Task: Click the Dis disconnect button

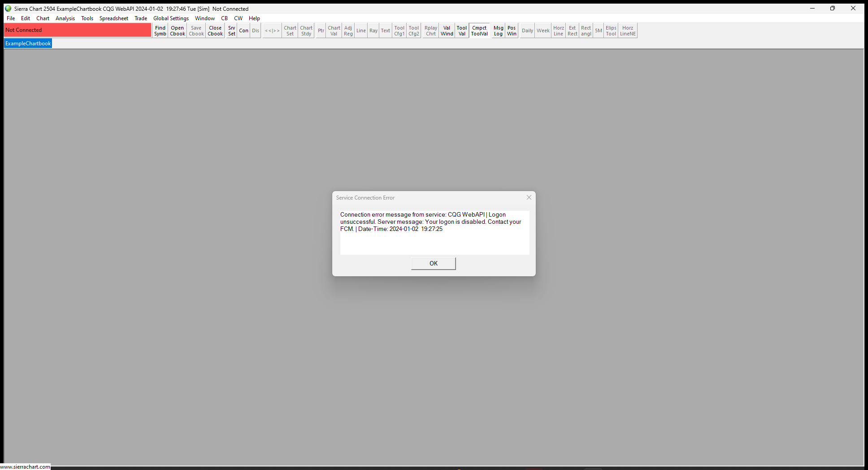Action: [256, 30]
